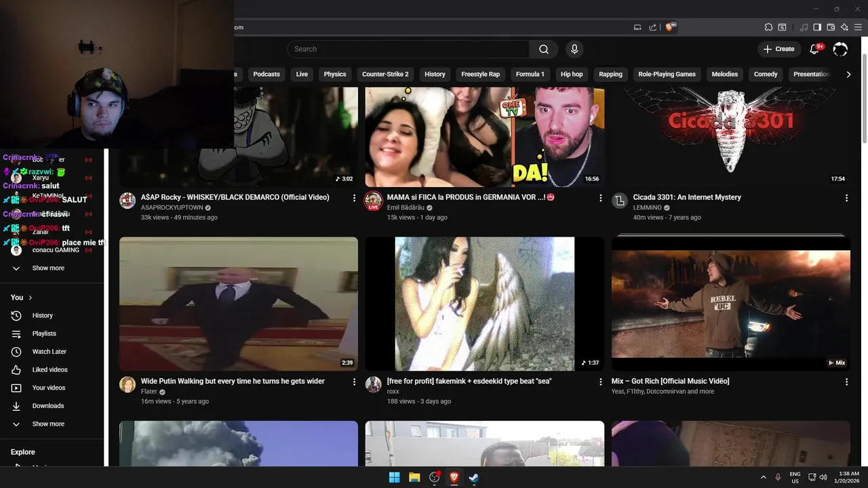The width and height of the screenshot is (868, 488).
Task: Open the Cicada 3301 thumbnail
Action: [x=730, y=136]
